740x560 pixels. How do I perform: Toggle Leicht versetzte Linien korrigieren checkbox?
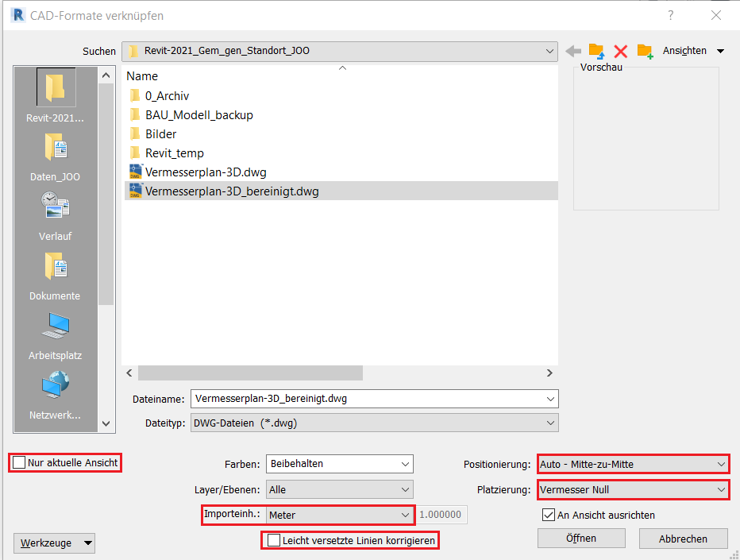pyautogui.click(x=274, y=541)
